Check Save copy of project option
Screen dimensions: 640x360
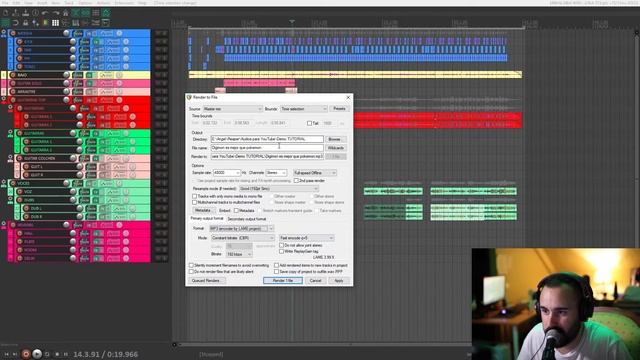[276, 271]
